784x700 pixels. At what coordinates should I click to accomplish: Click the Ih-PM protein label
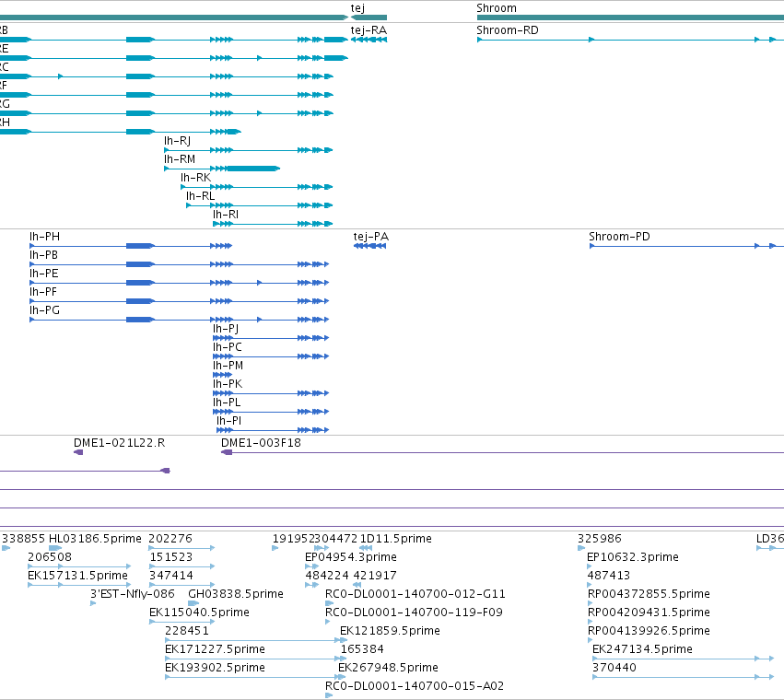pyautogui.click(x=228, y=366)
